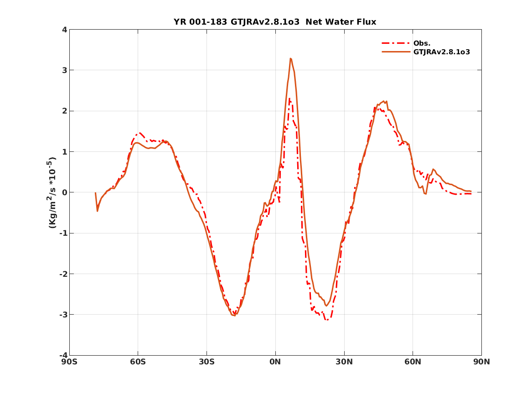This screenshot has width=532, height=399.
Task: Click the '30S' x-axis tick label
Action: coord(207,362)
